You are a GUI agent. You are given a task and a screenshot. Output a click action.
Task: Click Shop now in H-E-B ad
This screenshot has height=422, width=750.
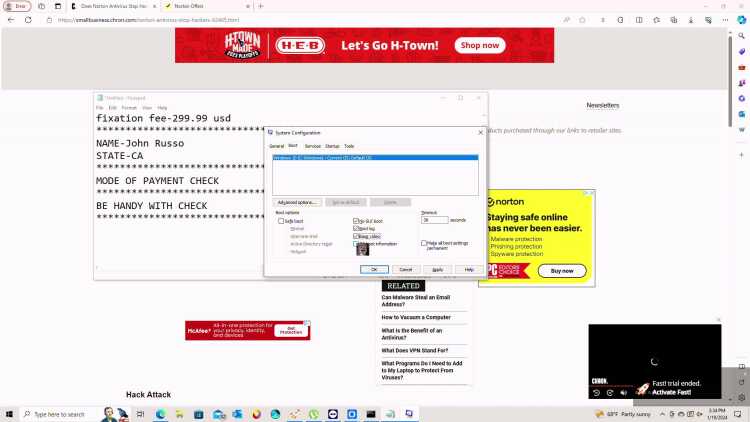pos(480,45)
